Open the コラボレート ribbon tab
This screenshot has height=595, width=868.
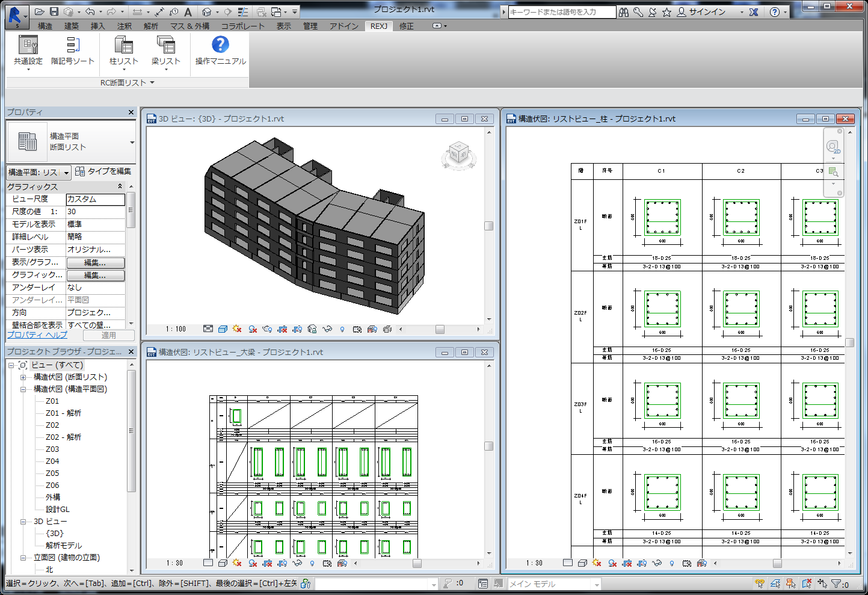click(243, 26)
